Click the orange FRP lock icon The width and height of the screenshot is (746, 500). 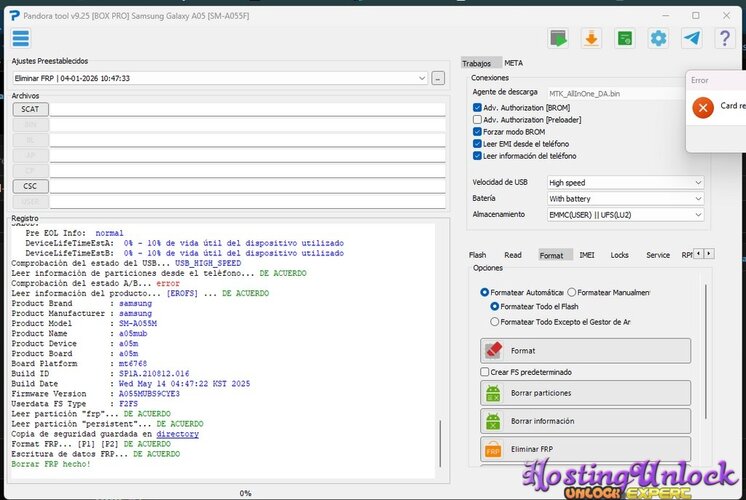point(493,449)
